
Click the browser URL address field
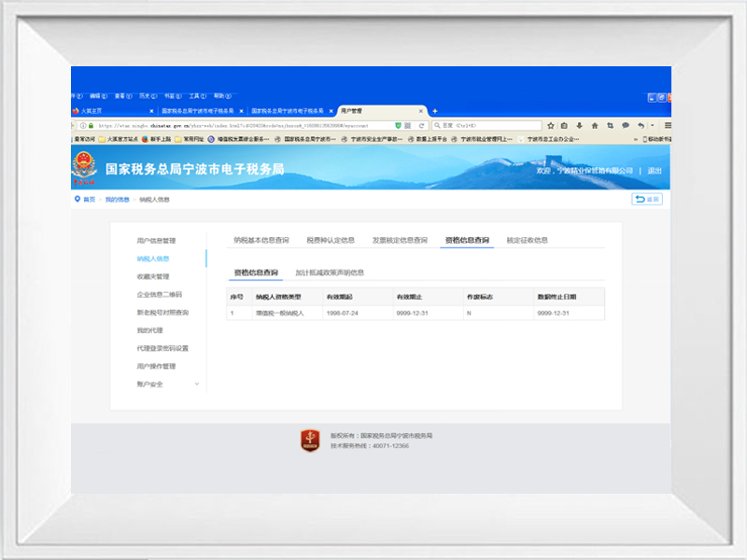(243, 125)
